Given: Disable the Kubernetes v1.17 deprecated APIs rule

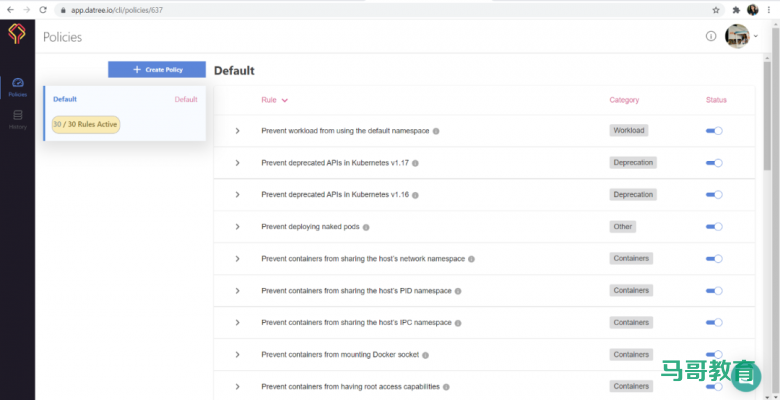Looking at the screenshot, I should 714,163.
